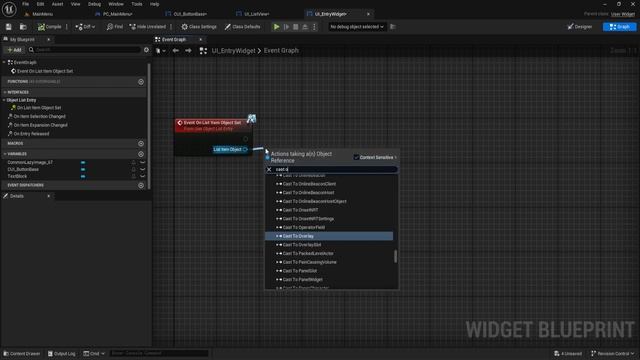Start play with the green Play icon

click(276, 27)
